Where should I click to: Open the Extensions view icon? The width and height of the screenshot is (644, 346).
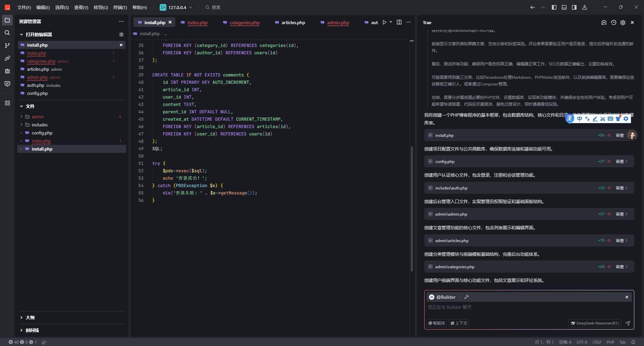[7, 103]
